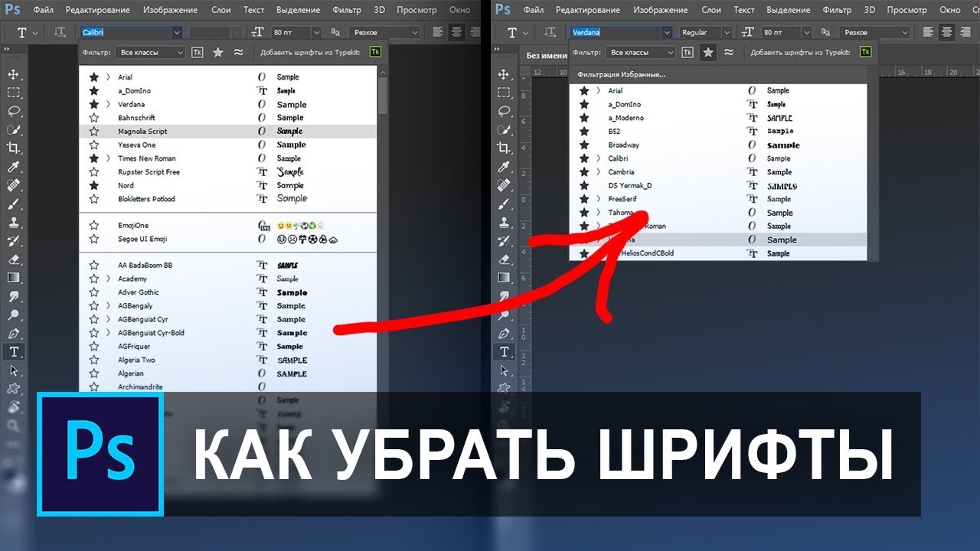Unfavorite the Broadway font star
Image resolution: width=980 pixels, height=551 pixels.
pyautogui.click(x=584, y=145)
